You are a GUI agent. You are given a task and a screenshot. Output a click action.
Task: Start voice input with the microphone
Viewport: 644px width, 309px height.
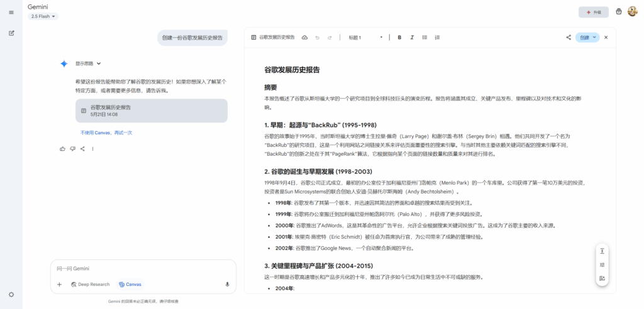(227, 285)
